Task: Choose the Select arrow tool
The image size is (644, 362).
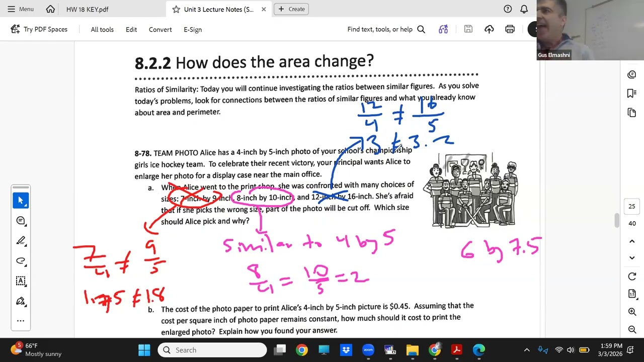Action: (21, 200)
